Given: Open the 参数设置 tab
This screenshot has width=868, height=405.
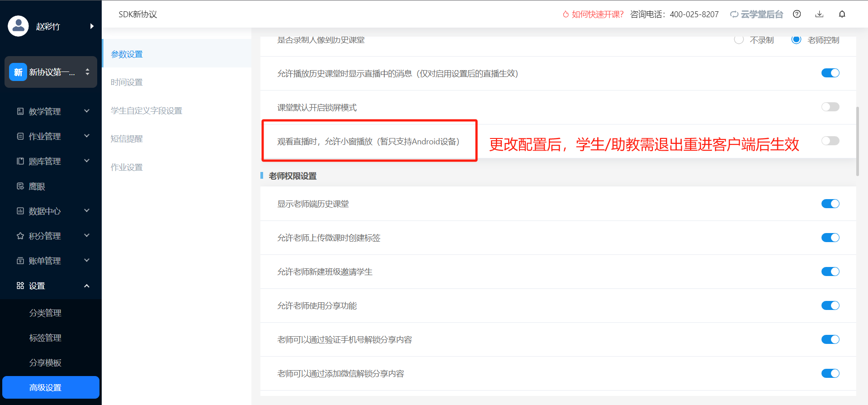Looking at the screenshot, I should click(177, 54).
